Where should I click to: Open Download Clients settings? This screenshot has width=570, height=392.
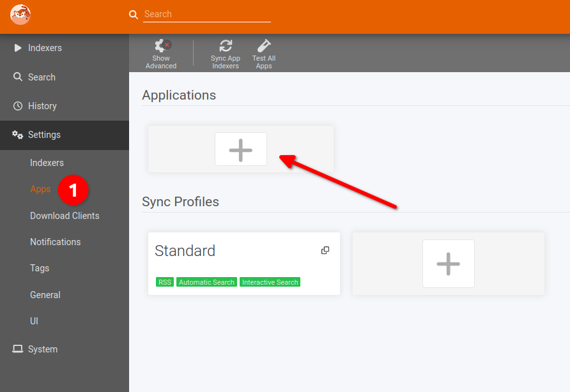pos(65,216)
